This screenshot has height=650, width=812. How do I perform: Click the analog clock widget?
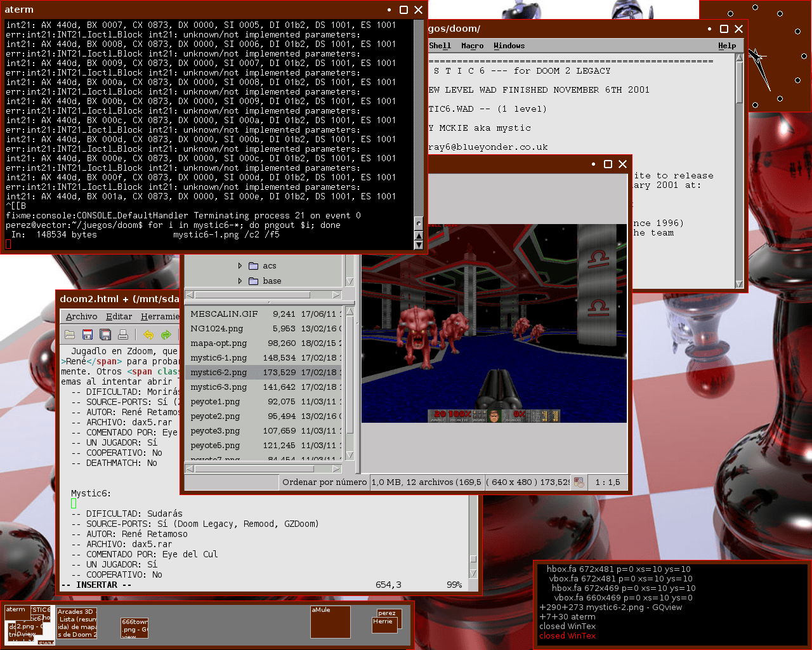(x=756, y=56)
